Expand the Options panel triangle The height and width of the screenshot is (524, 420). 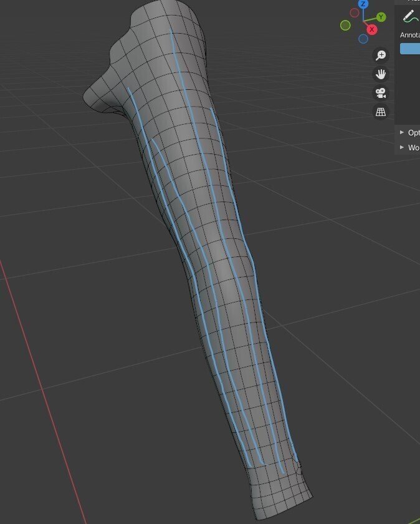[x=402, y=132]
